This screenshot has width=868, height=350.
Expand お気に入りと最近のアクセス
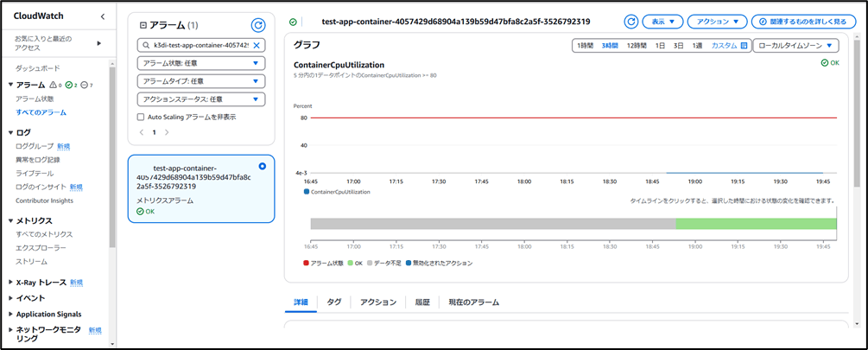pos(98,43)
